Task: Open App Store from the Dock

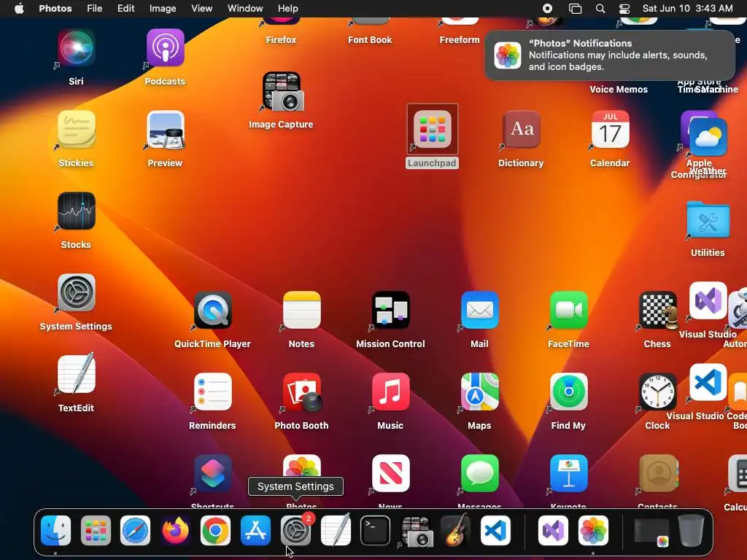Action: click(255, 531)
